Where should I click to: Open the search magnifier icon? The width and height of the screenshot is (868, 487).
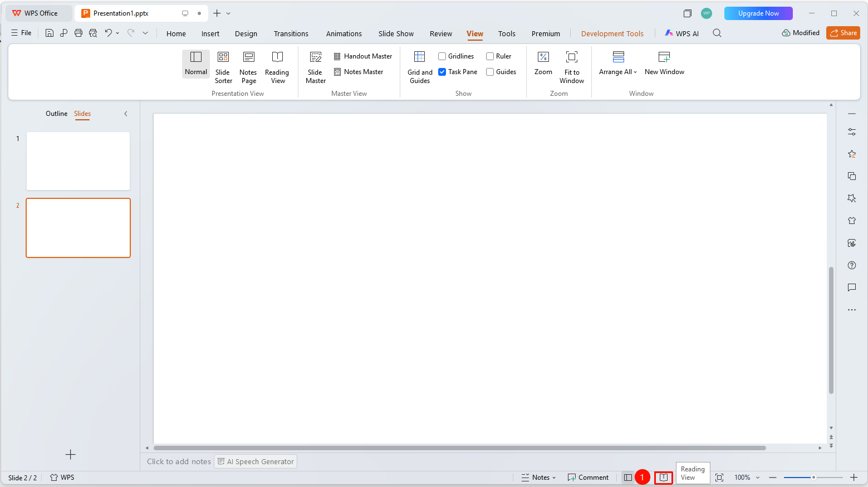tap(717, 33)
